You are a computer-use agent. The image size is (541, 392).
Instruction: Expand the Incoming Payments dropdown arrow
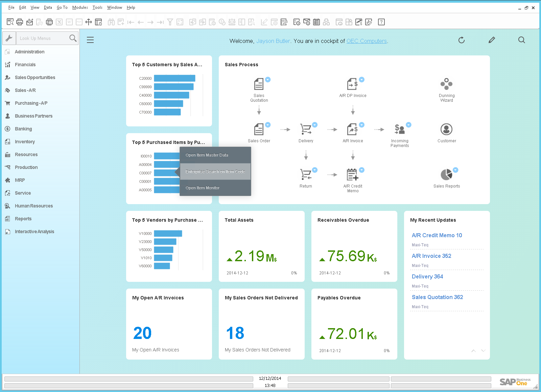(x=408, y=125)
